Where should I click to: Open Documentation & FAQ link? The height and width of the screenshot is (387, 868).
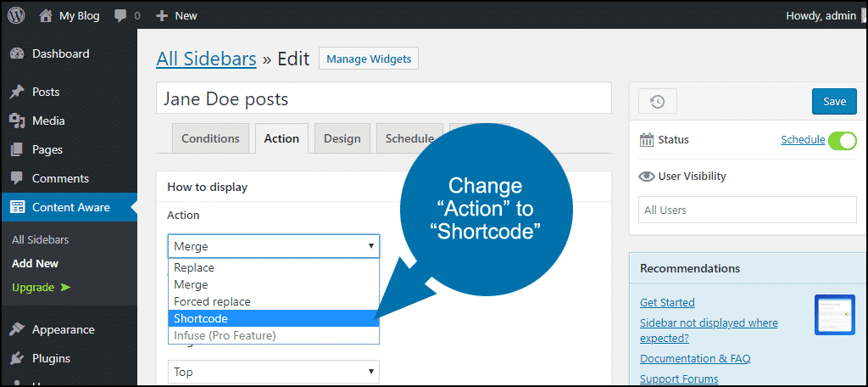click(x=695, y=359)
